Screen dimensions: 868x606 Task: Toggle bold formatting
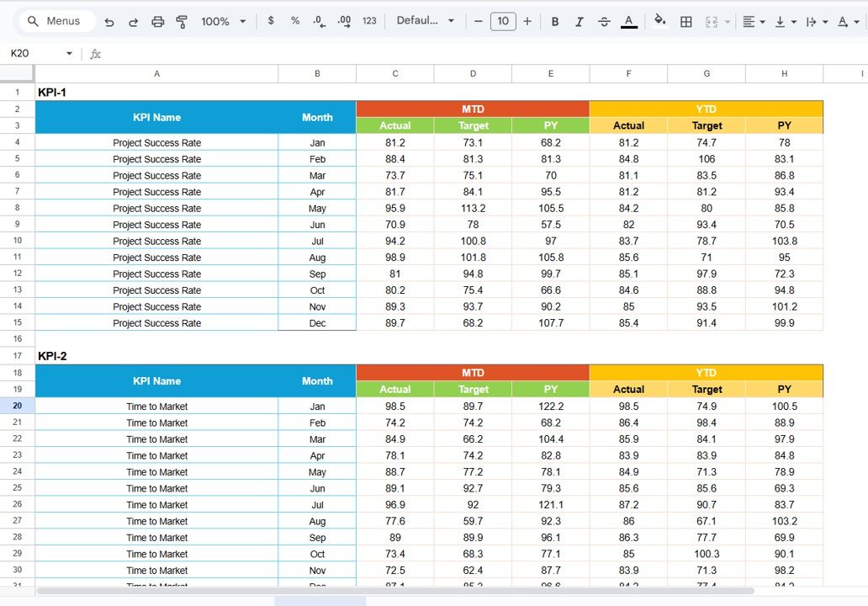(554, 21)
